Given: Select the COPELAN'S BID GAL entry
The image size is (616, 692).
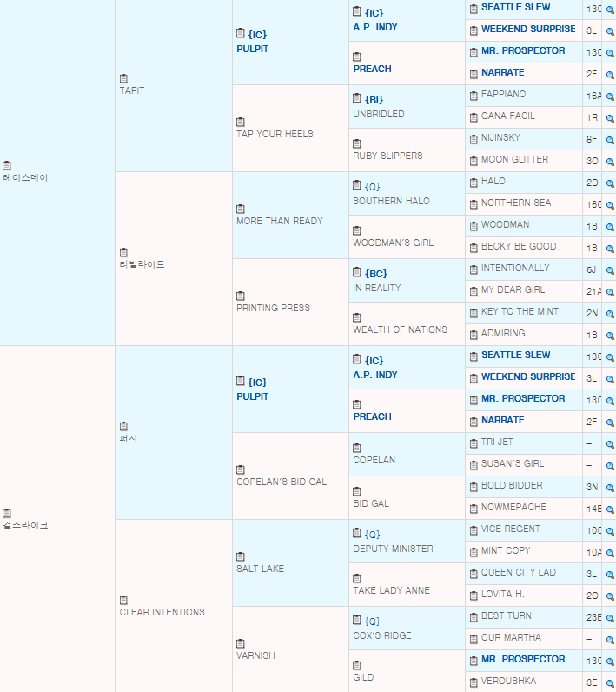Looking at the screenshot, I should 282,482.
